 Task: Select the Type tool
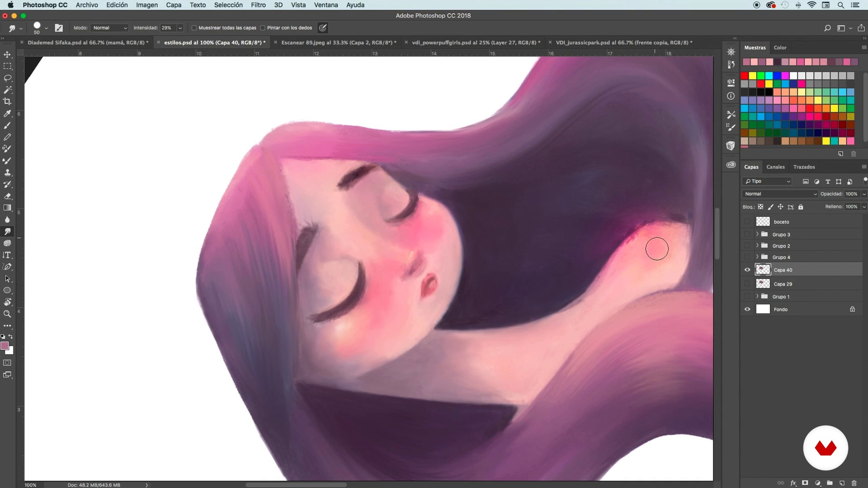[7, 255]
